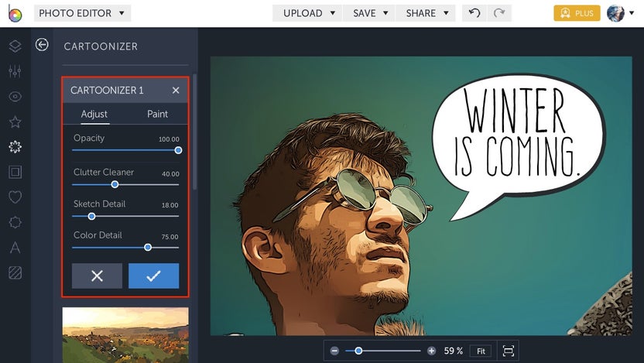Click the zoom level slider handle
Image resolution: width=644 pixels, height=363 pixels.
click(358, 351)
